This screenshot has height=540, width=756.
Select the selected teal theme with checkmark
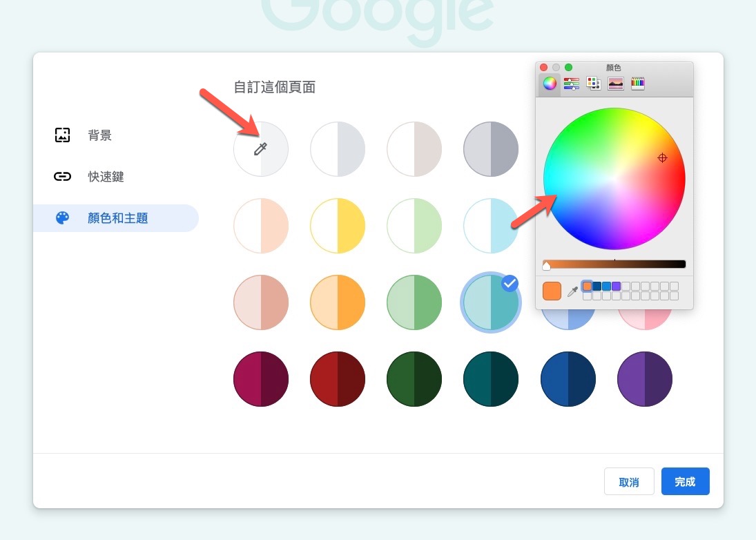click(491, 302)
